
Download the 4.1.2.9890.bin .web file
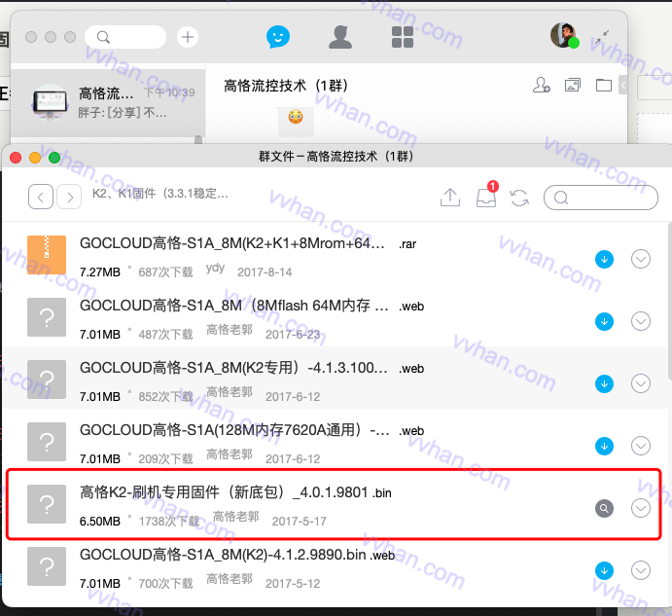click(604, 570)
